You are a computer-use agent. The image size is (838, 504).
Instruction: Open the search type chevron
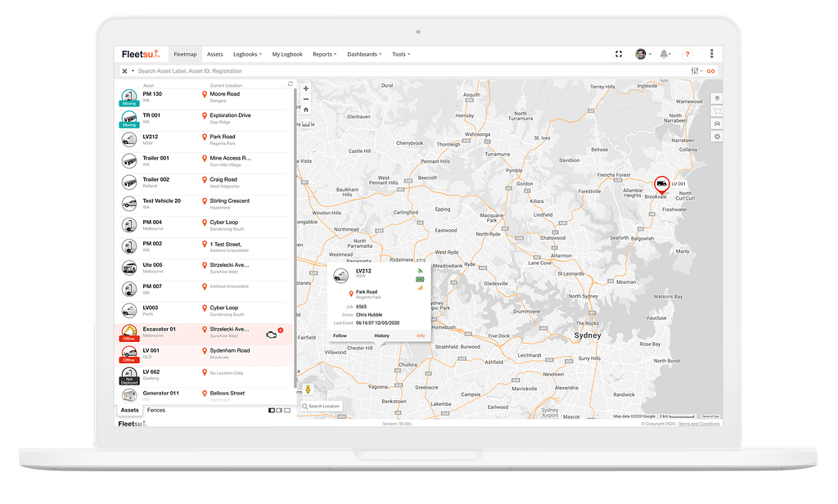point(133,70)
